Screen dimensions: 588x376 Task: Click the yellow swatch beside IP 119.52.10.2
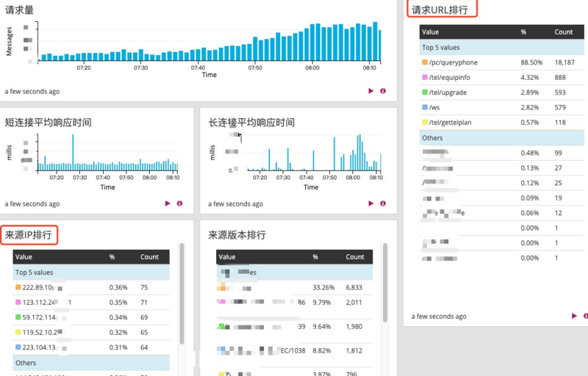click(18, 332)
